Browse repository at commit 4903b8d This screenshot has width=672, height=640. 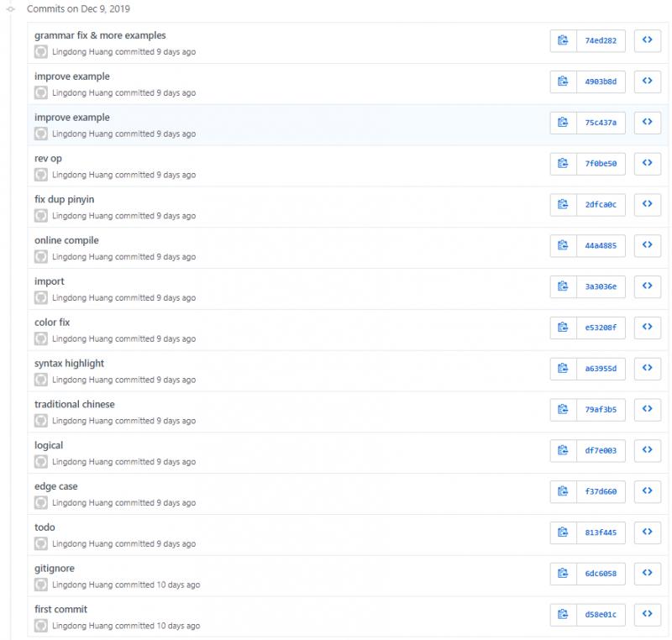point(647,81)
